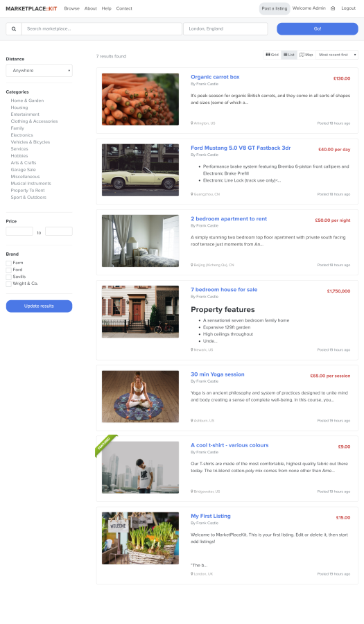Click the Update results button

coord(39,306)
